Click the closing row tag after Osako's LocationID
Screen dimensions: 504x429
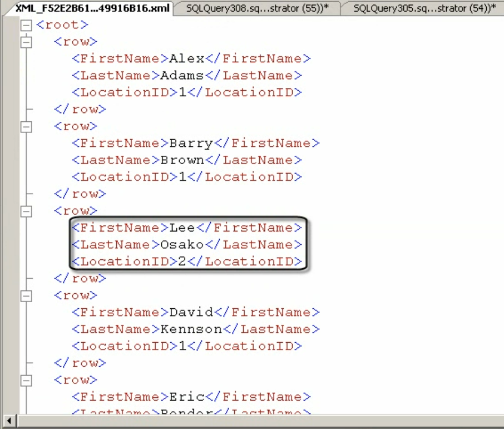[80, 279]
